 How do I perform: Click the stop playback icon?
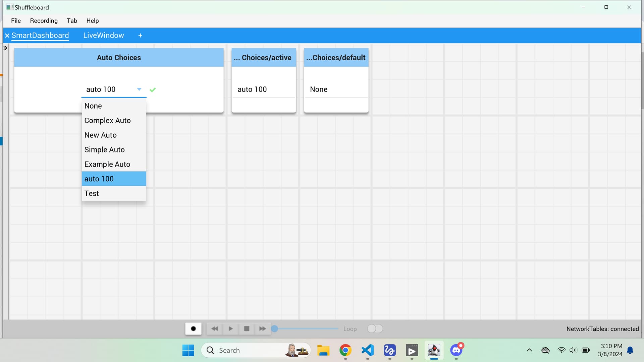pyautogui.click(x=247, y=329)
